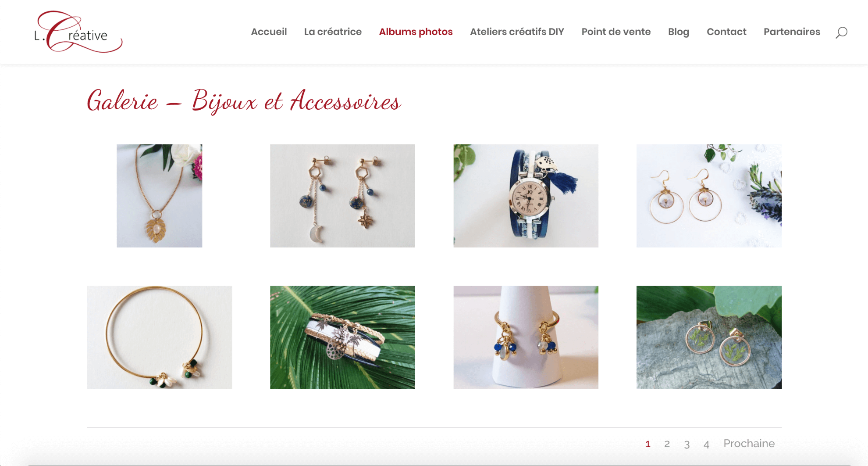Open moon and star earrings photo
Viewport: 868px width, 466px height.
tap(342, 196)
